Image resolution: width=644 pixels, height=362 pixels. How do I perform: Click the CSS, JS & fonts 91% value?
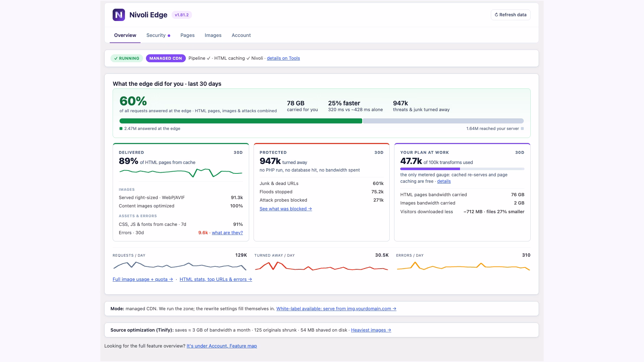(x=238, y=224)
